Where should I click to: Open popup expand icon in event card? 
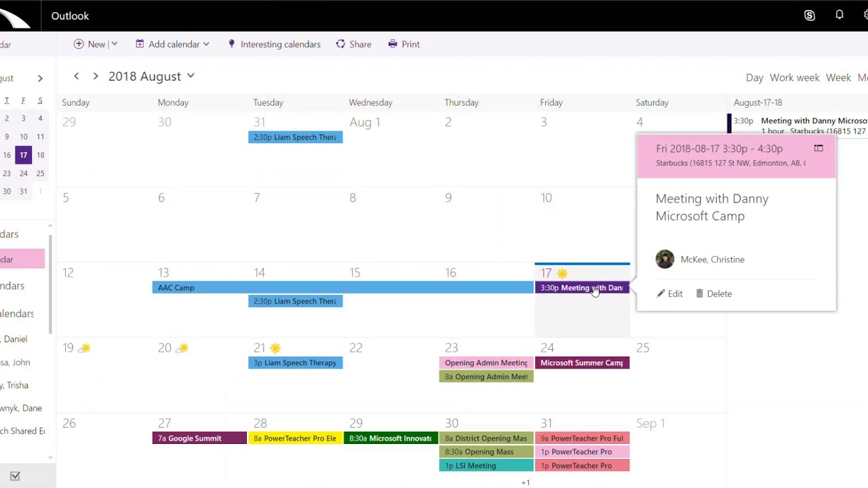pyautogui.click(x=818, y=148)
